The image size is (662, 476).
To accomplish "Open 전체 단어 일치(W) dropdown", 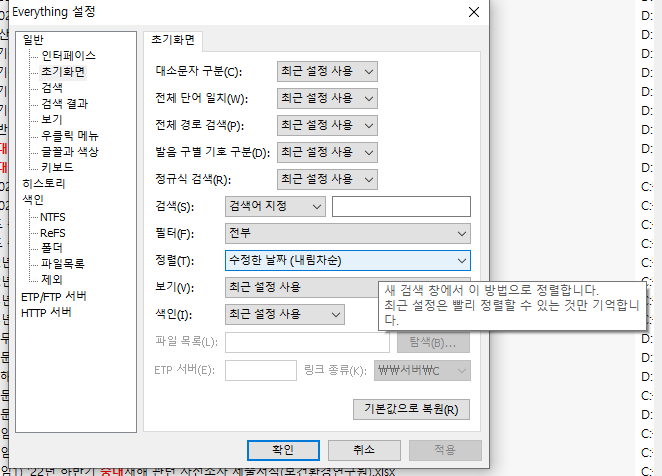I will click(x=327, y=98).
